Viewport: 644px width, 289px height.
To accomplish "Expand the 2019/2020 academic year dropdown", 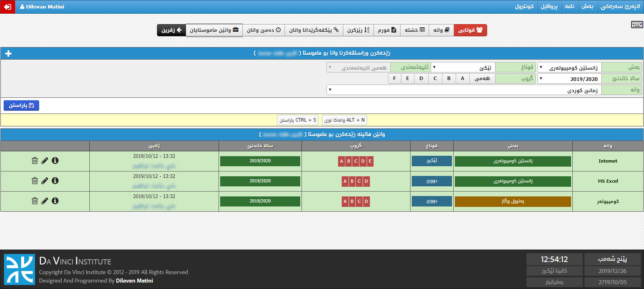I will (569, 79).
